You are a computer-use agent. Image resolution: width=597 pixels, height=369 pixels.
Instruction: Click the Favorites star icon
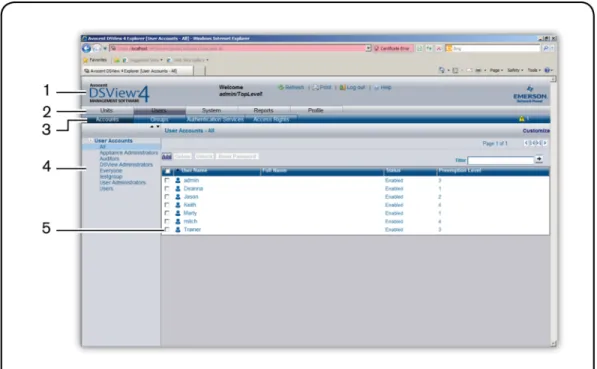click(86, 60)
